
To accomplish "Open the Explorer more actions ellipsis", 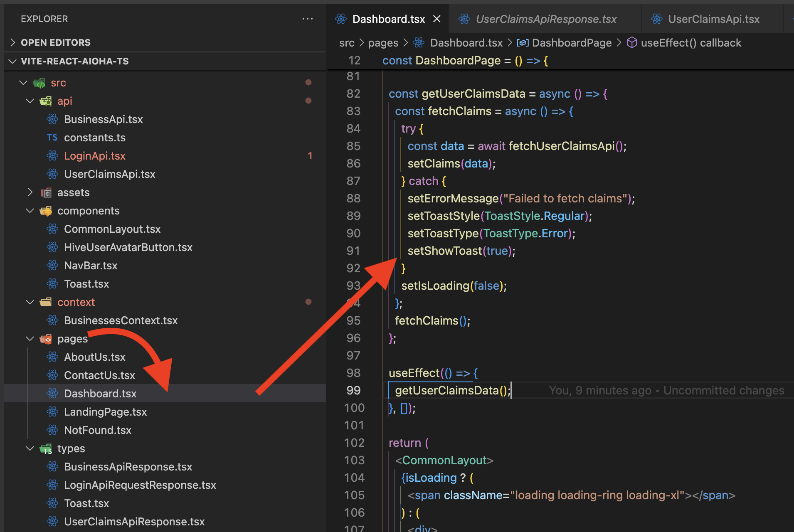I will tap(308, 19).
